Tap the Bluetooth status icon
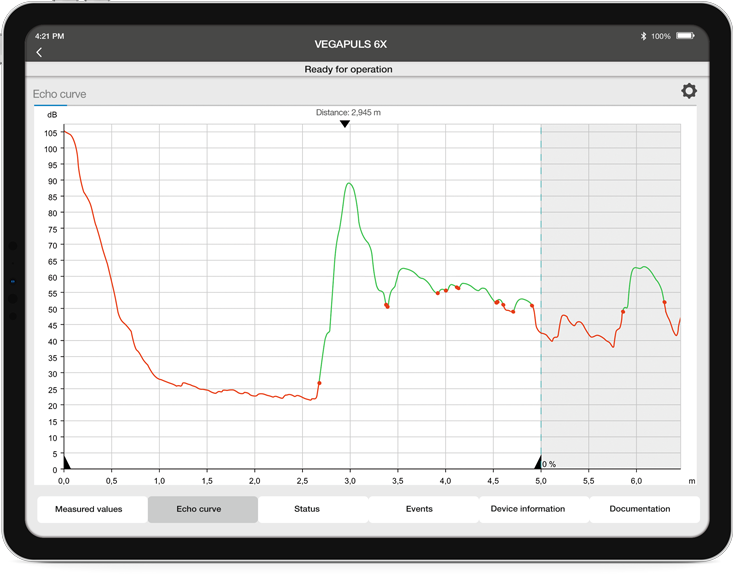733x574 pixels. point(643,36)
